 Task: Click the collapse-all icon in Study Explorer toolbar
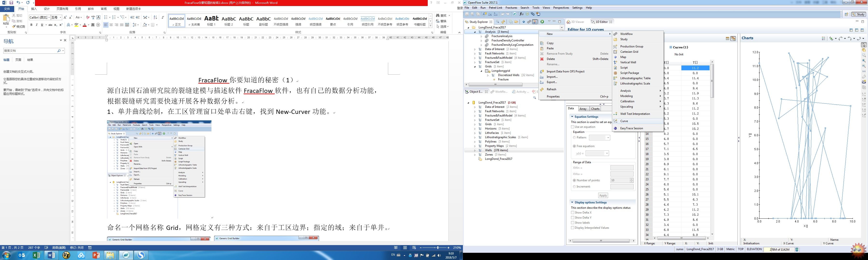[x=510, y=22]
